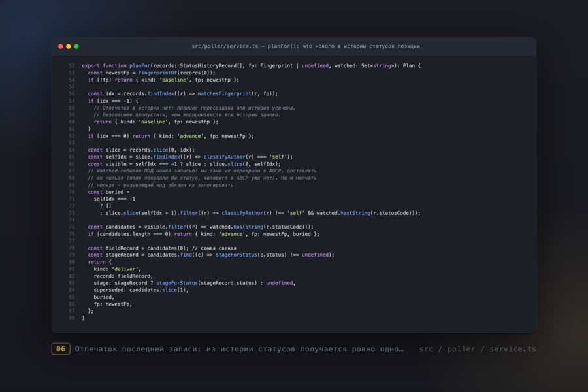Click the 'deliver' string on line 81
The height and width of the screenshot is (392, 588).
coord(125,269)
